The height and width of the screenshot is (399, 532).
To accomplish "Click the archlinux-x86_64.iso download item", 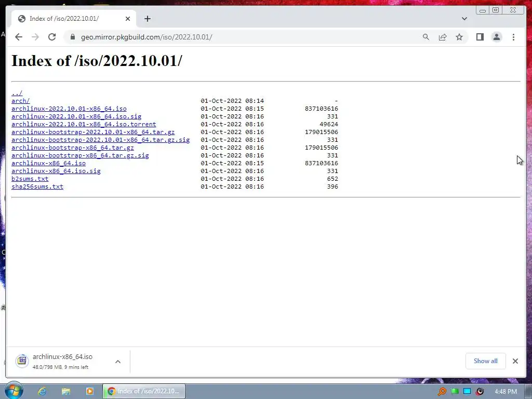I will [x=68, y=362].
